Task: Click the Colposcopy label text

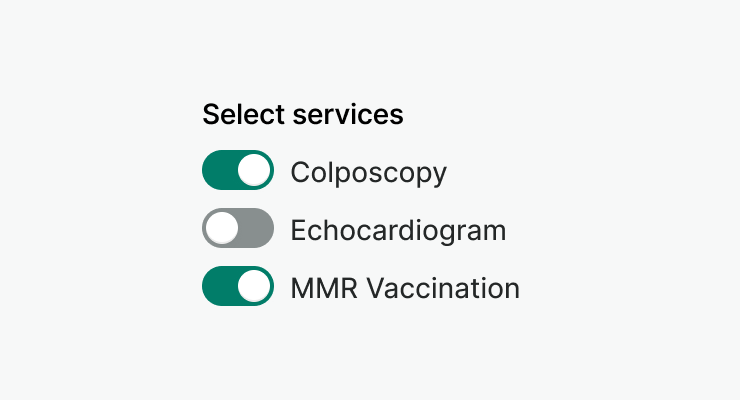Action: [x=368, y=172]
